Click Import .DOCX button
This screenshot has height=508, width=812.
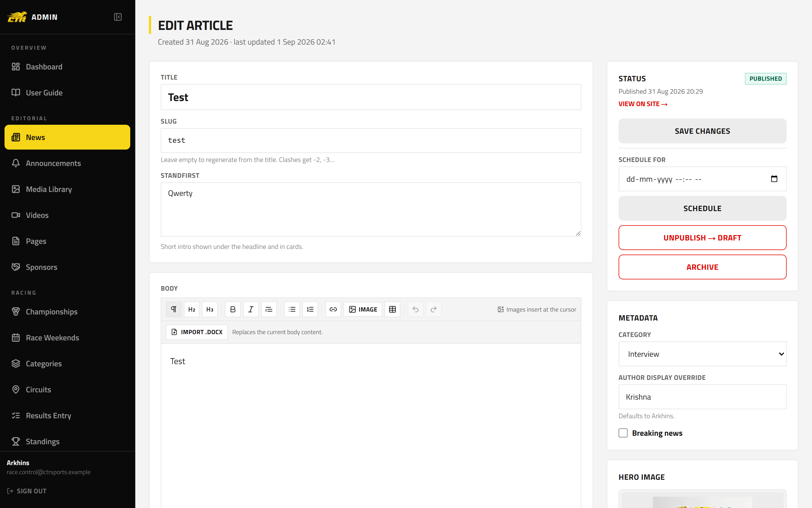pyautogui.click(x=197, y=332)
